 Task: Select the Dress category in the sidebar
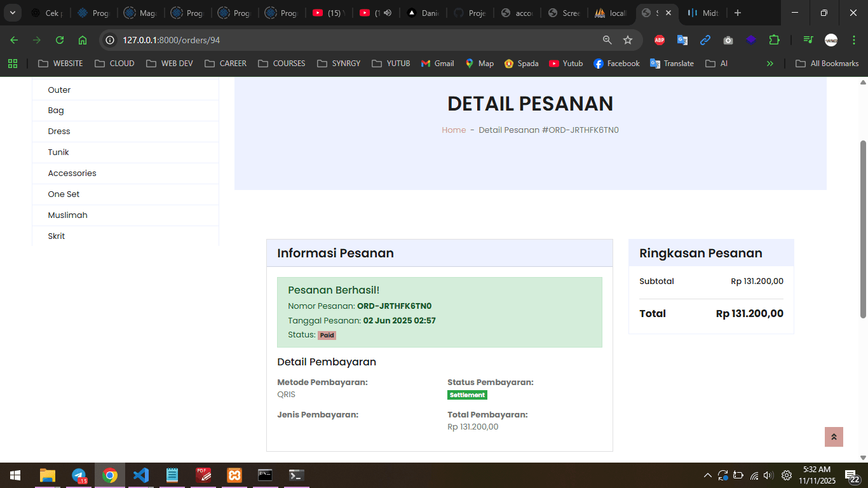[58, 131]
